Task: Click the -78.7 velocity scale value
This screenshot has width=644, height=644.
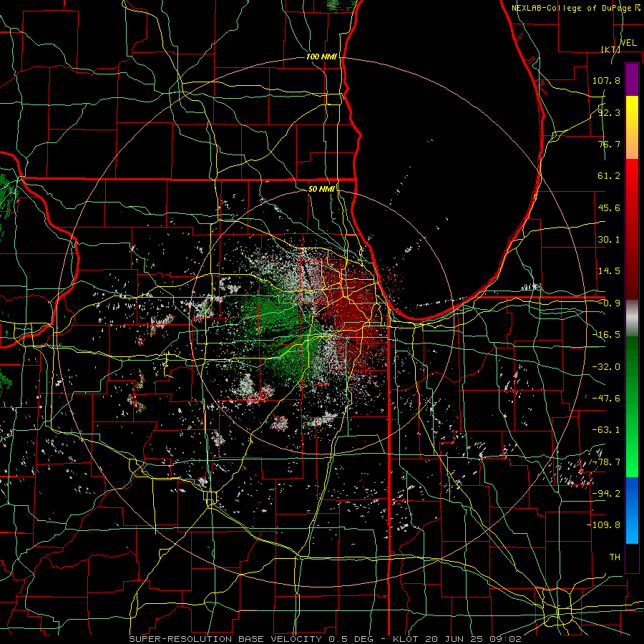Action: point(606,462)
